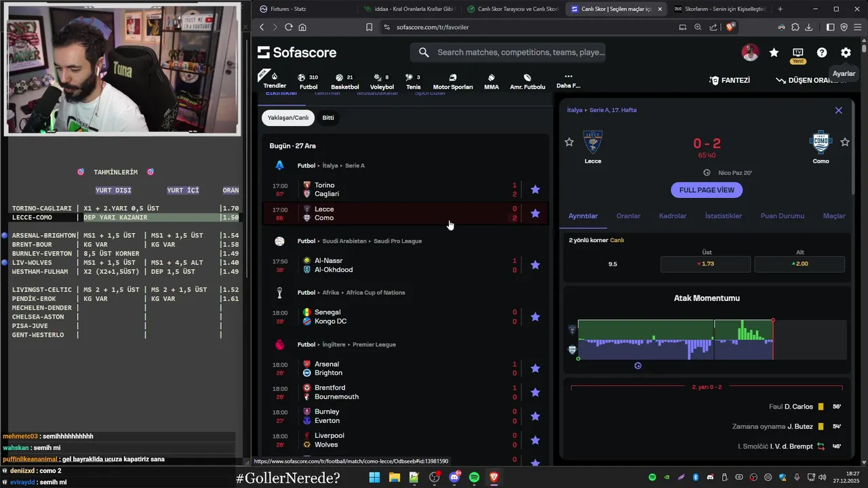The image size is (868, 488).
Task: Unfavorite the Lecce-Como match star
Action: pyautogui.click(x=535, y=213)
